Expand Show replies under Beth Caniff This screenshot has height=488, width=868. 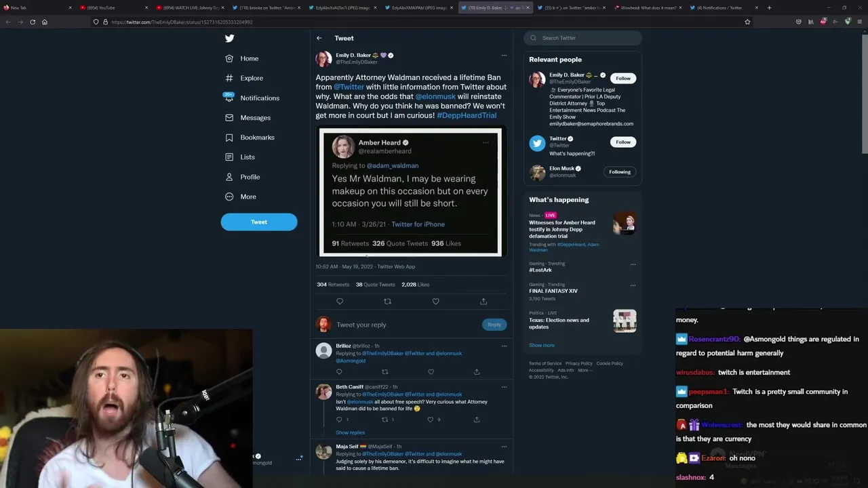point(350,432)
